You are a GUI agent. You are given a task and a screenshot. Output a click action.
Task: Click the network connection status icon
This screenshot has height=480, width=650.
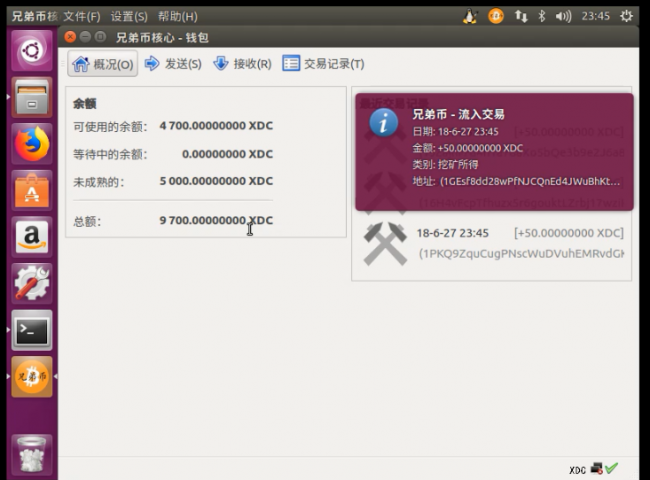pyautogui.click(x=596, y=468)
